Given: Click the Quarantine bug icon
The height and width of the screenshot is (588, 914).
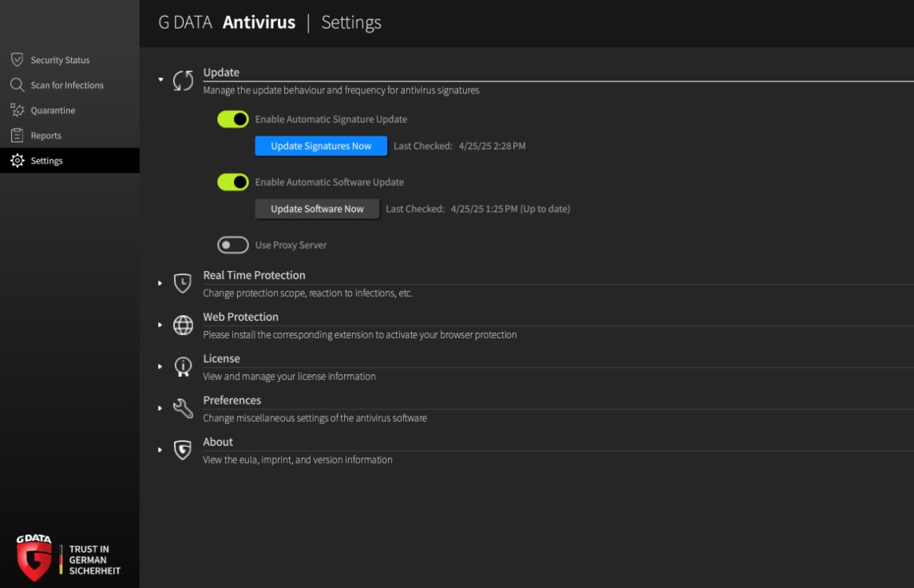Looking at the screenshot, I should 17,110.
